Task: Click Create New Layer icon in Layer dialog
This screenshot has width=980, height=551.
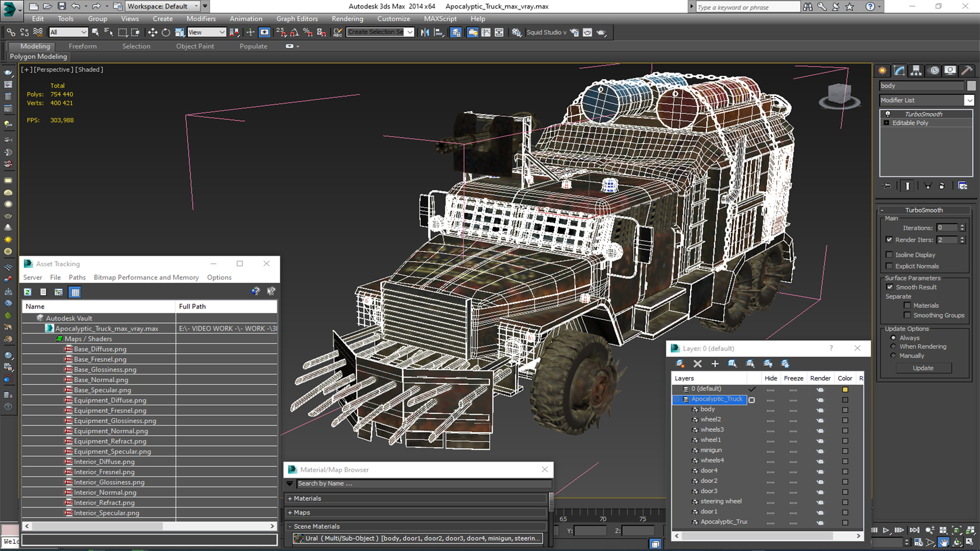Action: 680,364
